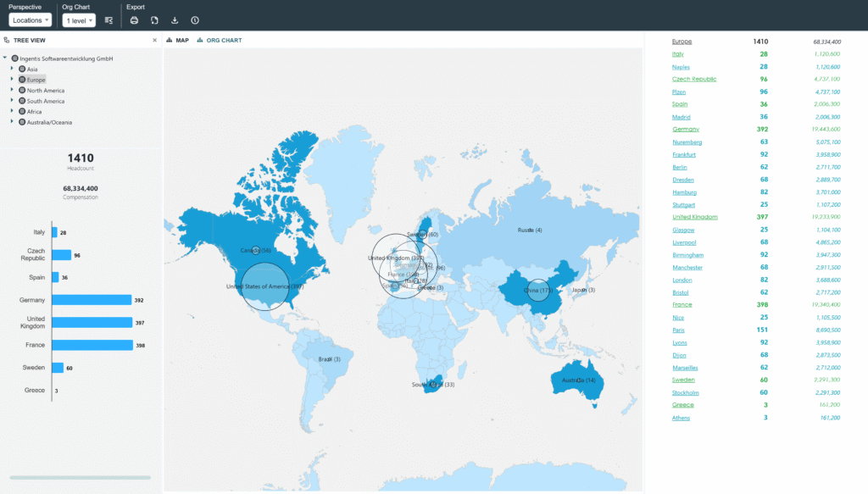Open the Nuremberg link
Image resolution: width=868 pixels, height=494 pixels.
(687, 142)
